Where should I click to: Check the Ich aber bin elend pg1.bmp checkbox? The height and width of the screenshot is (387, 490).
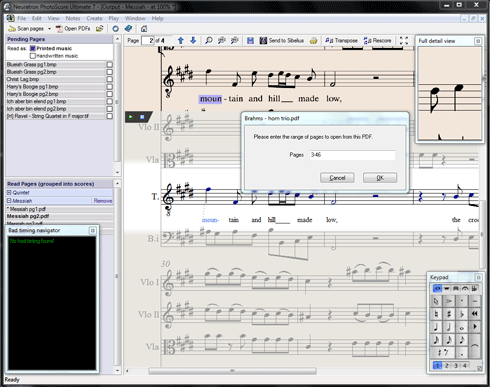point(109,101)
